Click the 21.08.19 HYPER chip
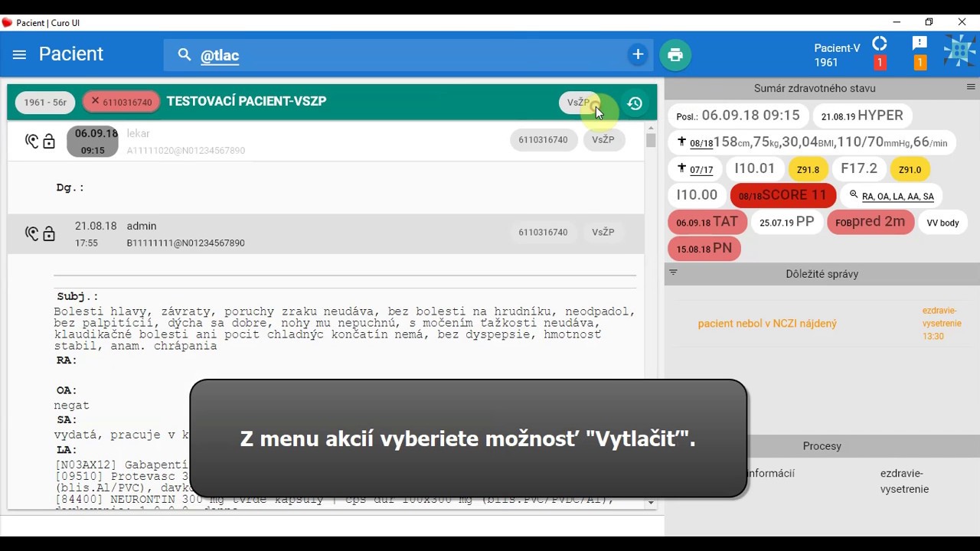980x551 pixels. coord(862,116)
